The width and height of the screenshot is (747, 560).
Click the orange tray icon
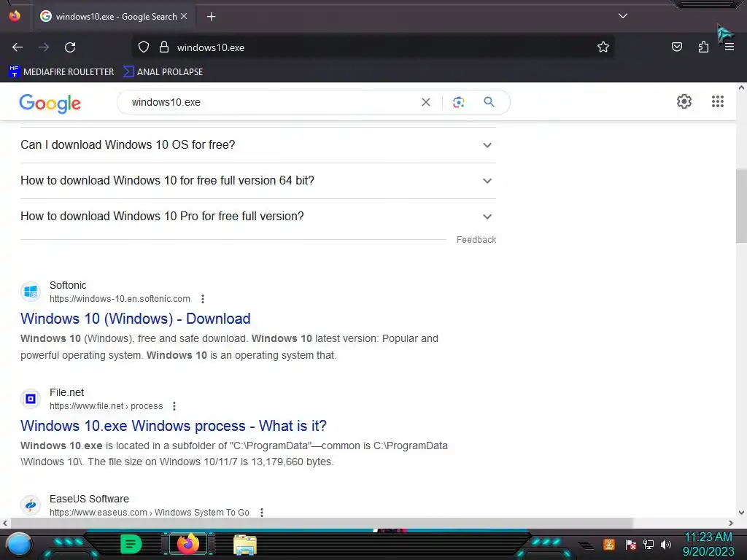tap(608, 544)
